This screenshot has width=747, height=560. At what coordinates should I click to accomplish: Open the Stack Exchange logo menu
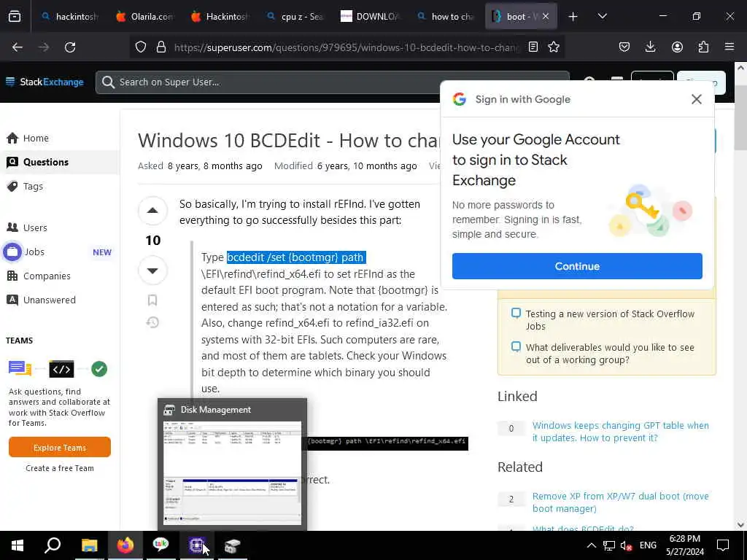click(44, 82)
